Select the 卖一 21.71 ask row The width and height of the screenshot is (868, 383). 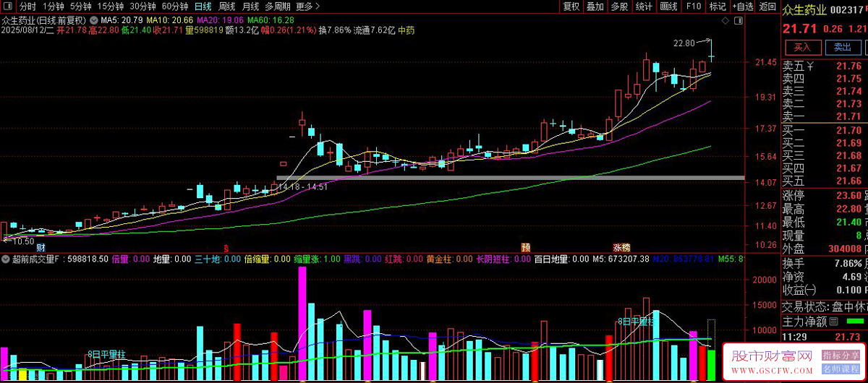825,116
